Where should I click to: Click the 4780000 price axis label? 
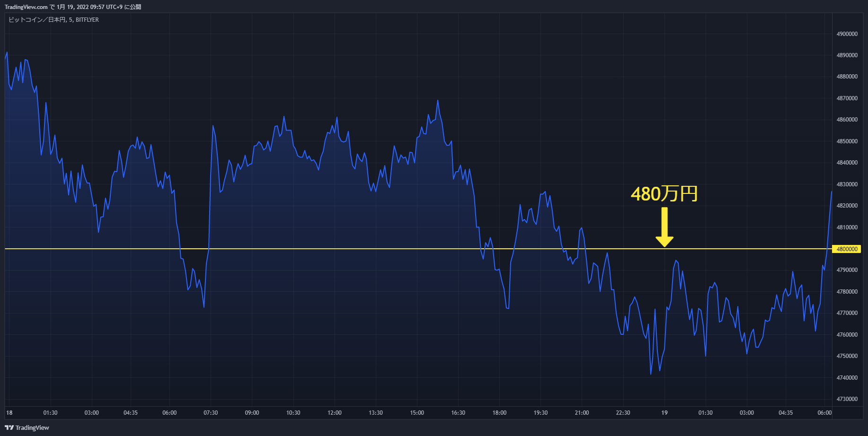pyautogui.click(x=847, y=292)
